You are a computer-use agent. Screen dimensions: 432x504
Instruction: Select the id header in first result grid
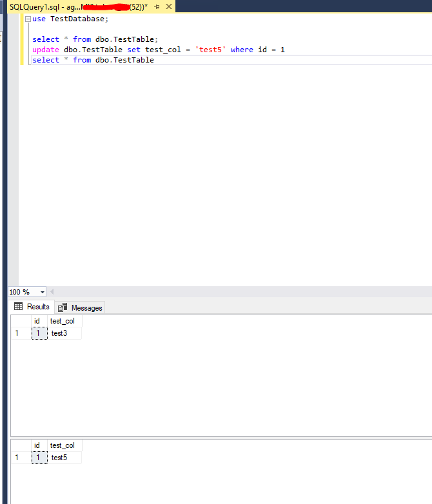(39, 321)
